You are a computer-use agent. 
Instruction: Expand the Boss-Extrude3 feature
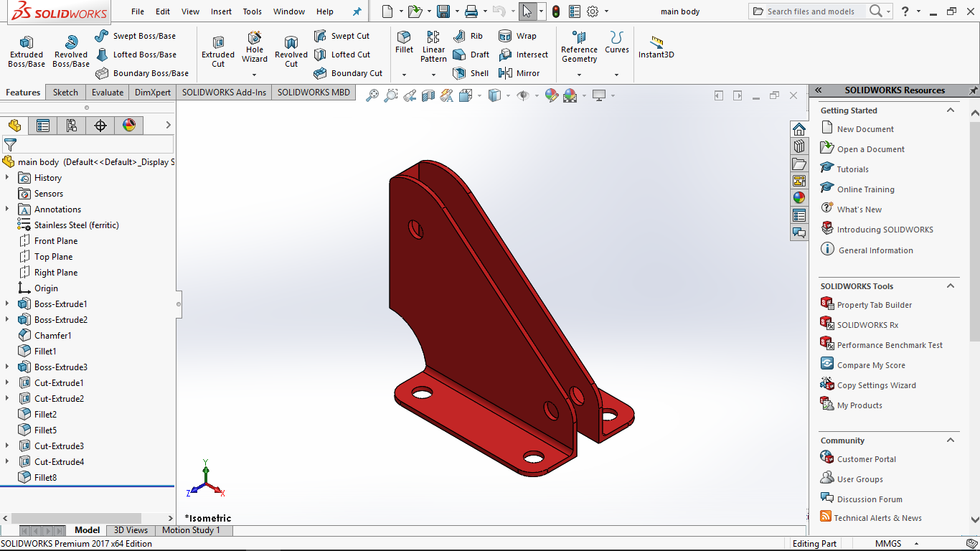[7, 367]
